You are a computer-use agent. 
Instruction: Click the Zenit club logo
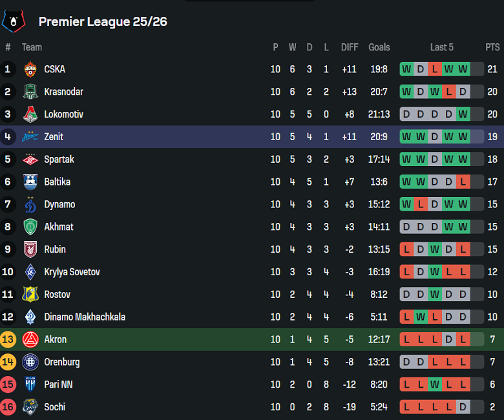tap(30, 137)
